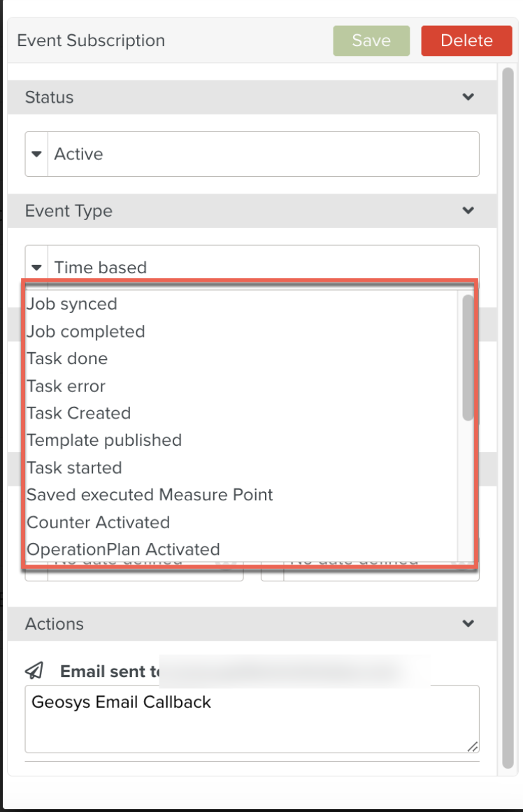Viewport: 523px width, 812px height.
Task: Toggle the Time based dropdown arrow
Action: coord(37,267)
